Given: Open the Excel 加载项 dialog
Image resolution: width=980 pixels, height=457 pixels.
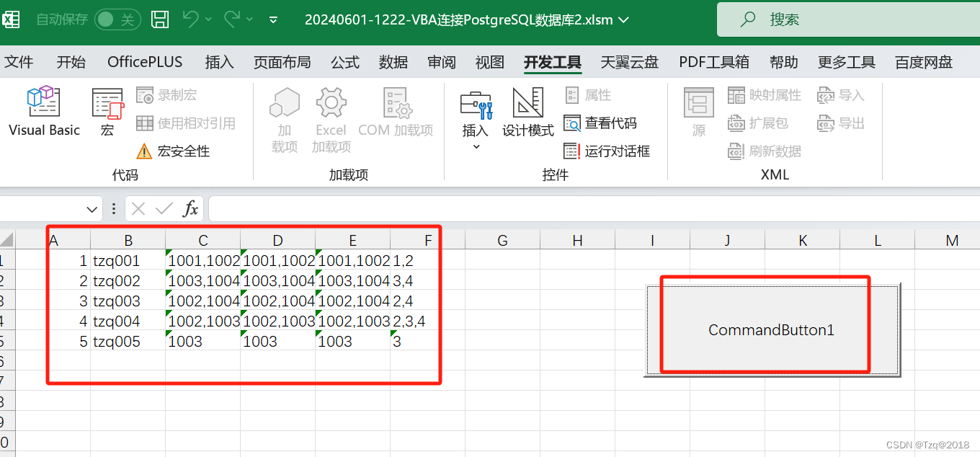Looking at the screenshot, I should [330, 115].
